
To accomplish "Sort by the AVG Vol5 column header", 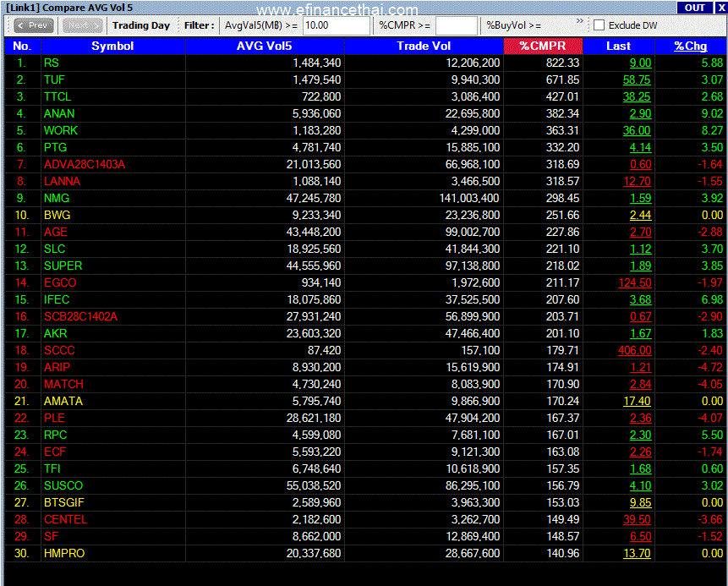I will [x=265, y=46].
